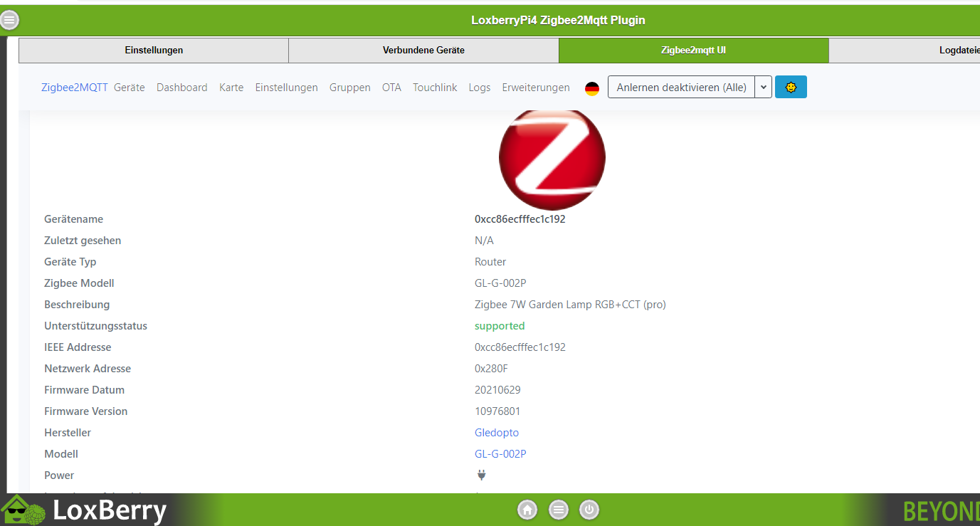Screen dimensions: 980x526
Task: Open the Dashboard navigation item
Action: 182,88
